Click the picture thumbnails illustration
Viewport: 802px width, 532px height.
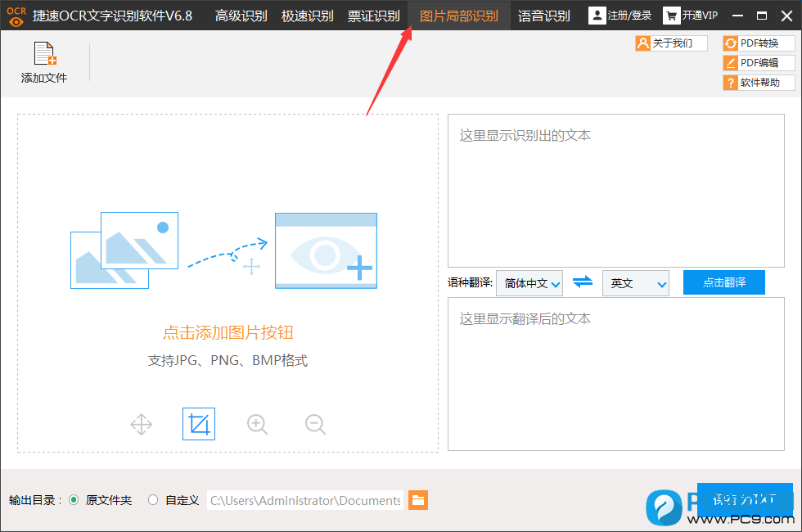(124, 250)
